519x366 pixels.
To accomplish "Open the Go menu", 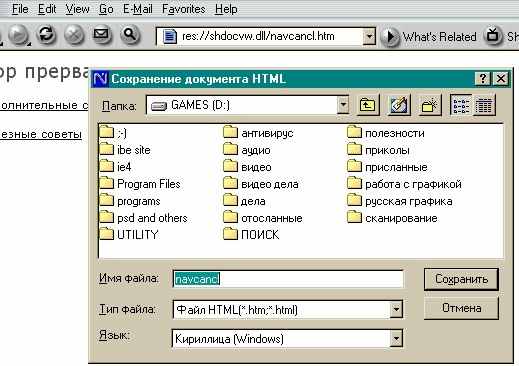I will (106, 9).
